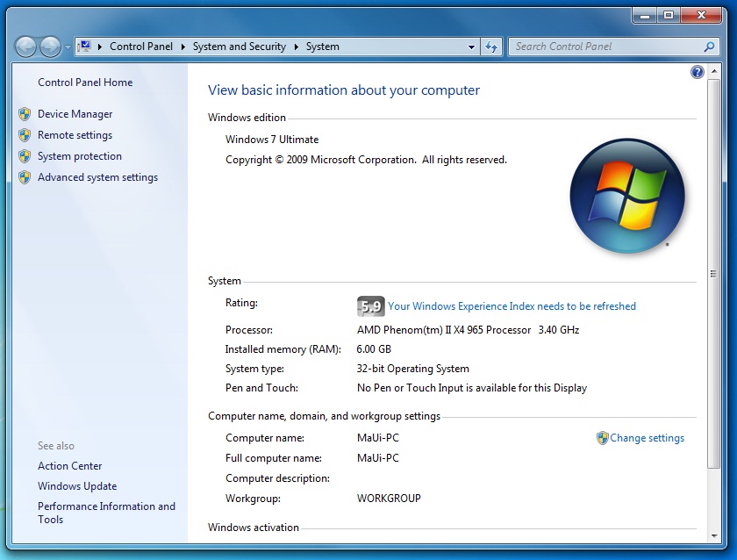Open Device Manager
This screenshot has height=560, width=737.
(75, 114)
